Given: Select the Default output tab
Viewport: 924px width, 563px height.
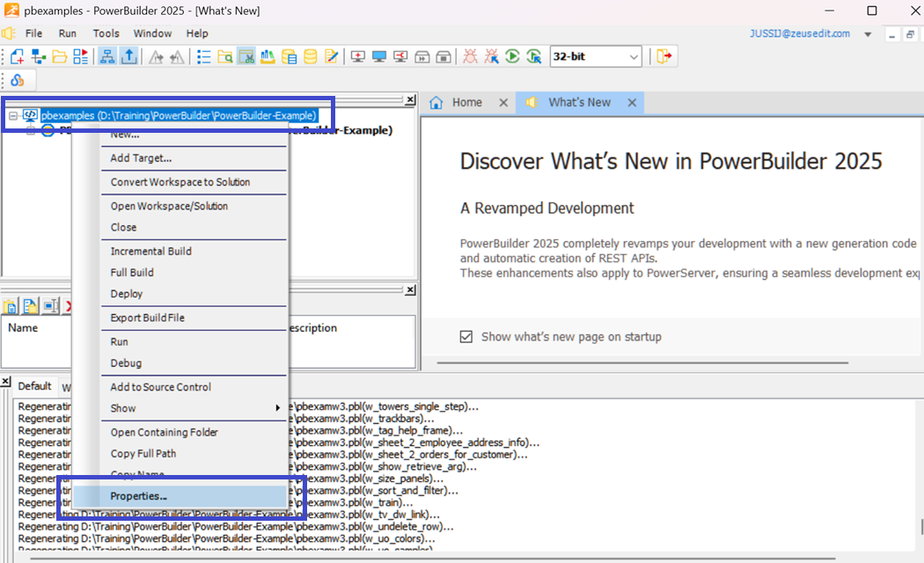Looking at the screenshot, I should tap(34, 386).
